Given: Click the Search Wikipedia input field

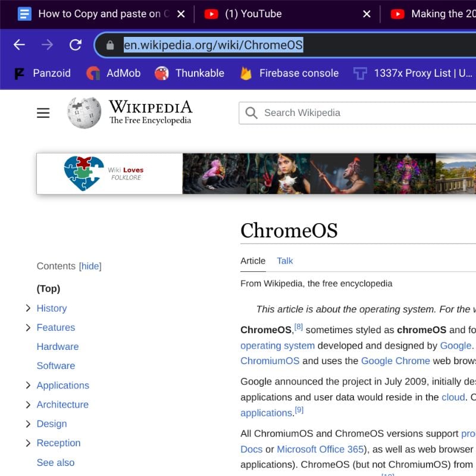Looking at the screenshot, I should (357, 112).
